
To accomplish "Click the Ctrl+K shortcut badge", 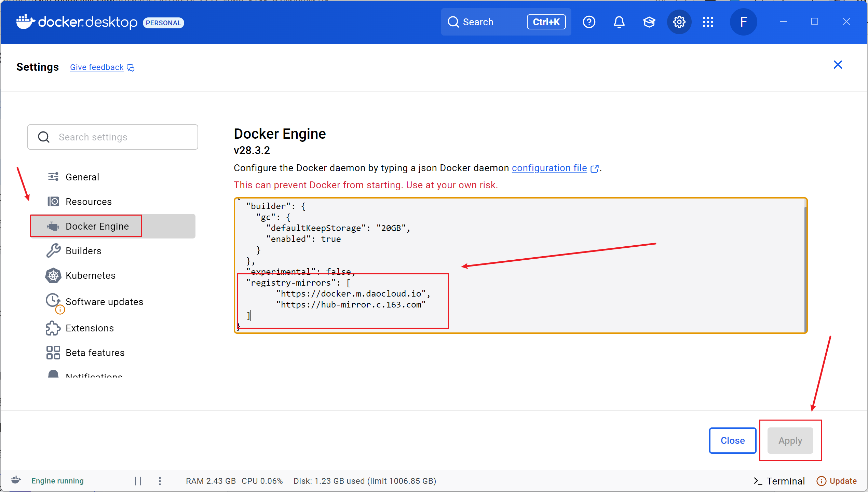I will click(x=546, y=22).
